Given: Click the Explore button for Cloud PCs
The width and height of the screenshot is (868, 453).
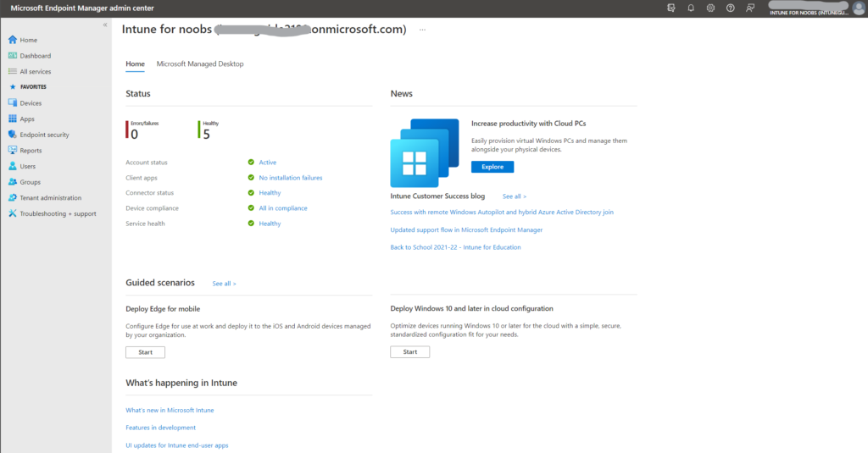Looking at the screenshot, I should [492, 167].
